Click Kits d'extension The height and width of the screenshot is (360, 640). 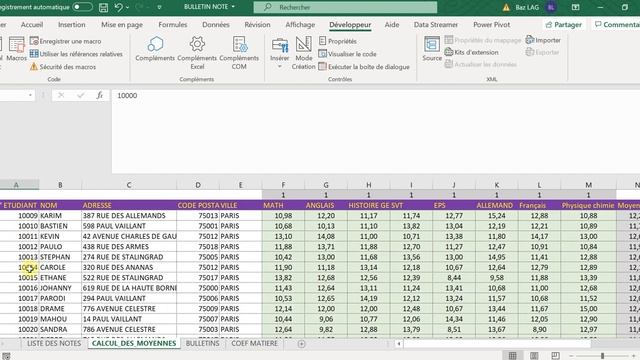pyautogui.click(x=471, y=52)
